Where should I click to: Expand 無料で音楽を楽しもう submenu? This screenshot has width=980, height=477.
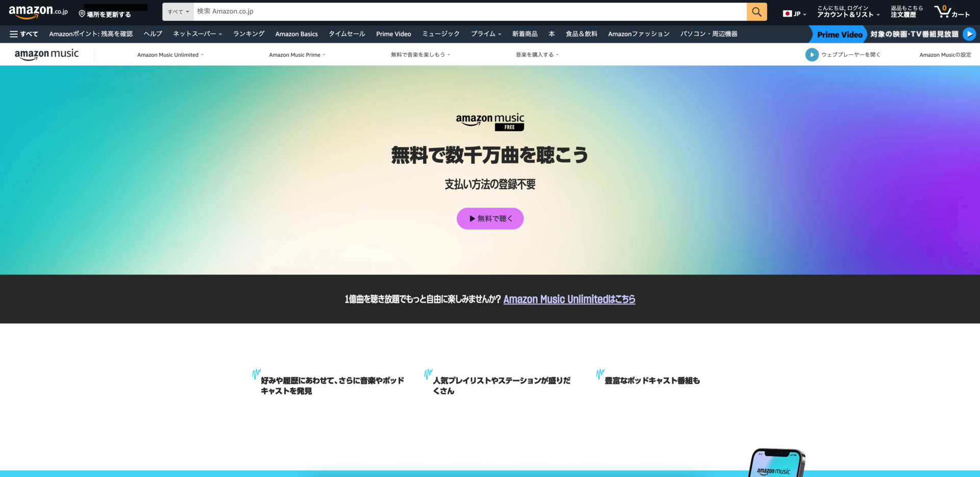click(421, 55)
